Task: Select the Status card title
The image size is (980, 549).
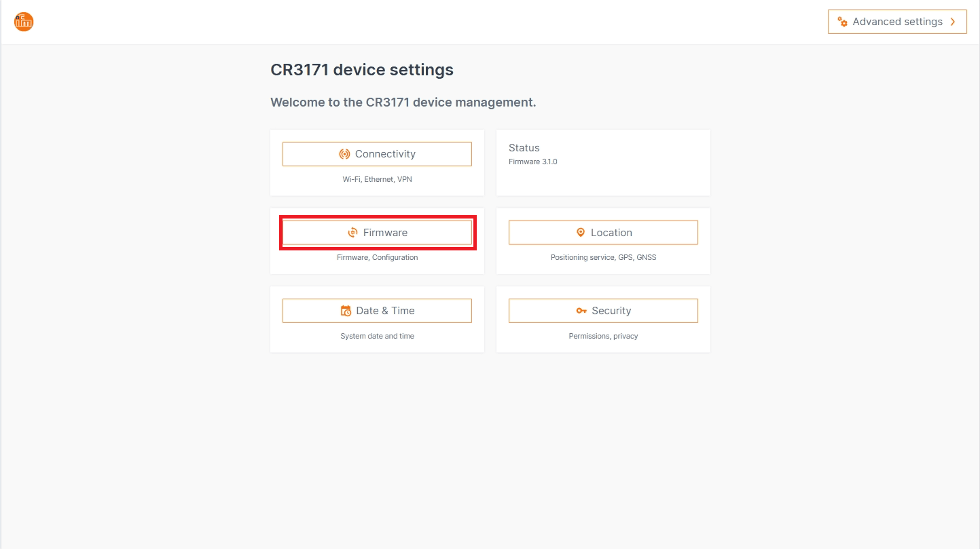Action: [x=524, y=148]
